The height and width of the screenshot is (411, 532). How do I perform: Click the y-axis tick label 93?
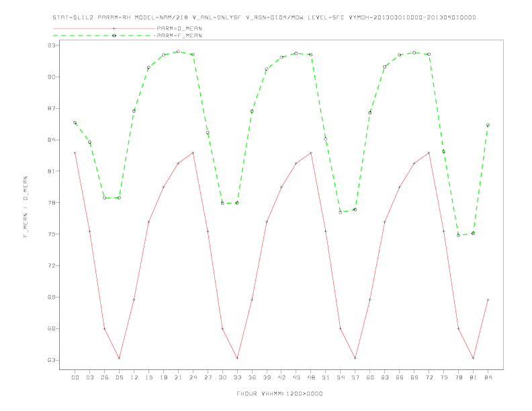(52, 45)
